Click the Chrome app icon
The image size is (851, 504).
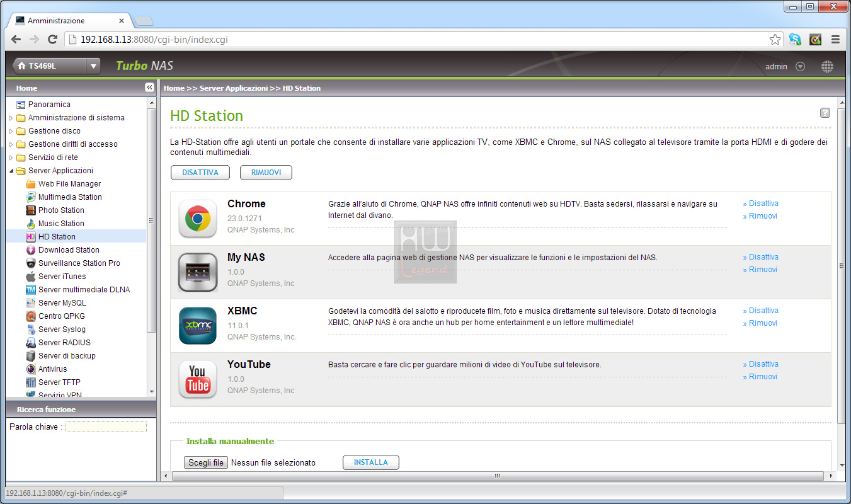point(198,219)
